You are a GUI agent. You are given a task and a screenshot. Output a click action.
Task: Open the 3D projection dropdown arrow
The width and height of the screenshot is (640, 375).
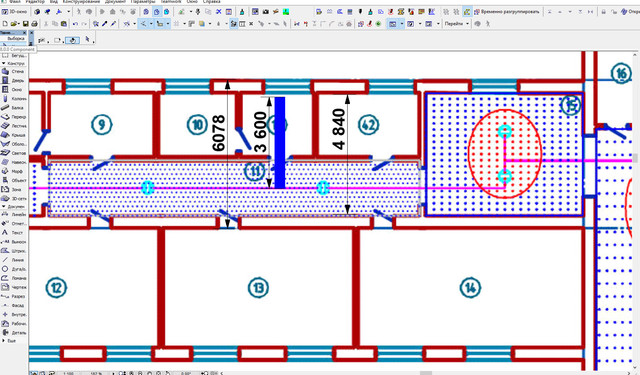point(69,12)
